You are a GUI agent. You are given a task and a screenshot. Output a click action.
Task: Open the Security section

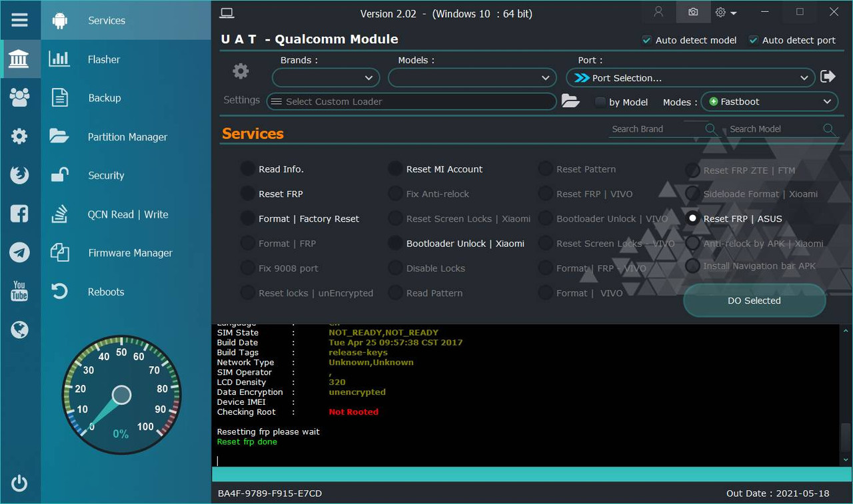click(x=105, y=175)
